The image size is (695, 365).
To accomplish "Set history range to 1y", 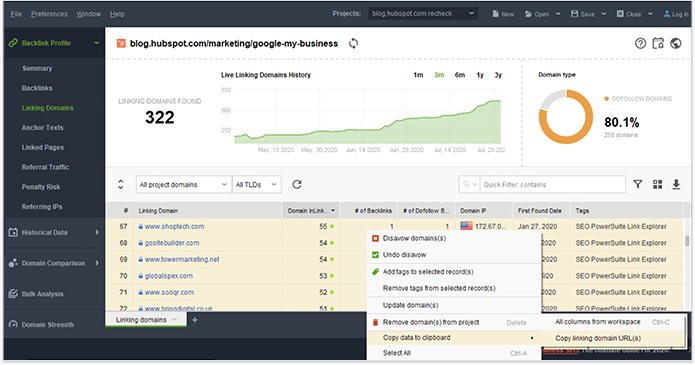I will click(x=480, y=75).
